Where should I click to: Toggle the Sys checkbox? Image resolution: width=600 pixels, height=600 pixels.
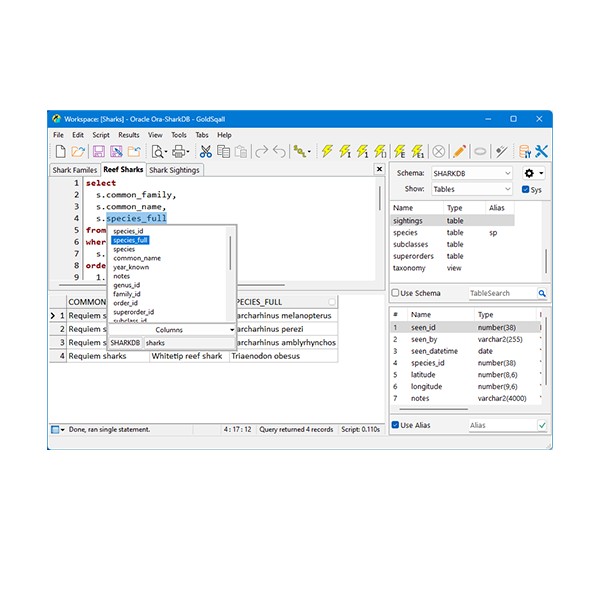(x=526, y=189)
